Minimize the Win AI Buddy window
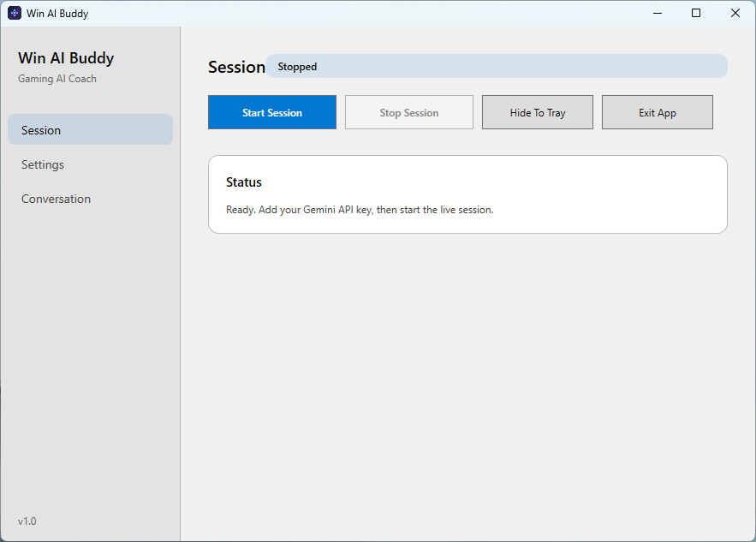This screenshot has width=756, height=542. point(657,13)
